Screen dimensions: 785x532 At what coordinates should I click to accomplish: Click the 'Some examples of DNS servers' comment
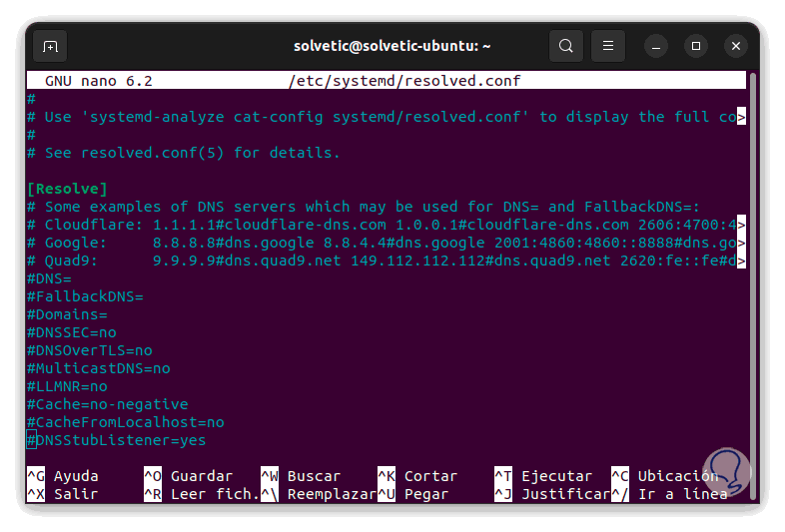coord(364,207)
